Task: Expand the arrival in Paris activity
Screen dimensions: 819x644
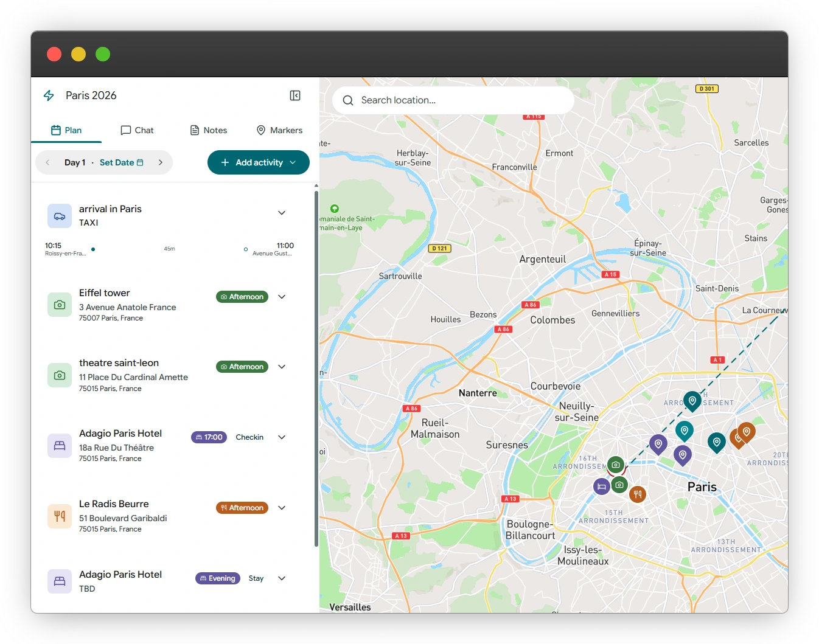Action: coord(282,213)
